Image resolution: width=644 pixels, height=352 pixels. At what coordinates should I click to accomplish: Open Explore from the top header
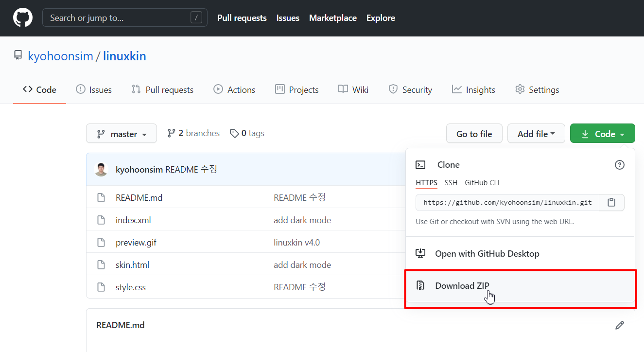click(x=381, y=18)
